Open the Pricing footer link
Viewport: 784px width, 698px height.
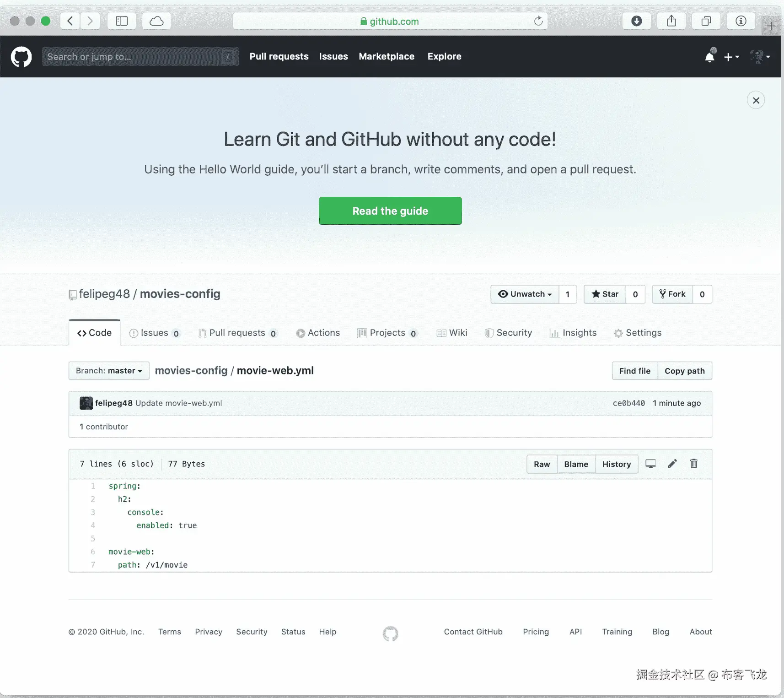point(536,632)
